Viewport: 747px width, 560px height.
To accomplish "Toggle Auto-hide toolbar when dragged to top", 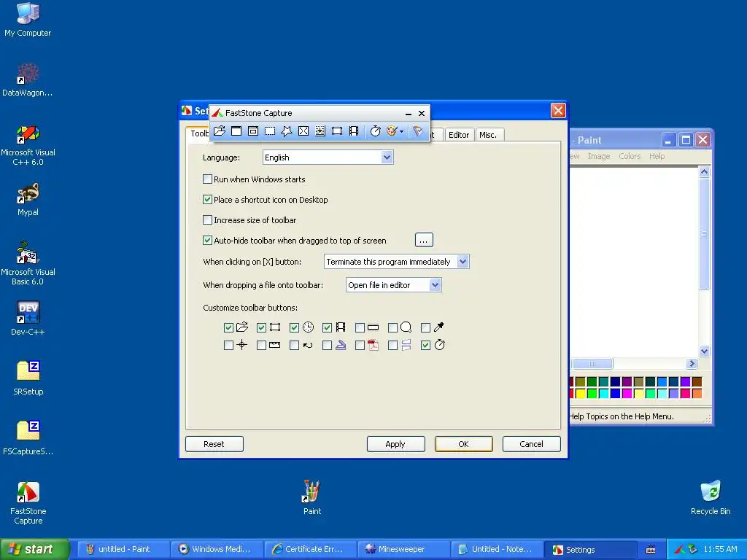I will click(x=207, y=241).
